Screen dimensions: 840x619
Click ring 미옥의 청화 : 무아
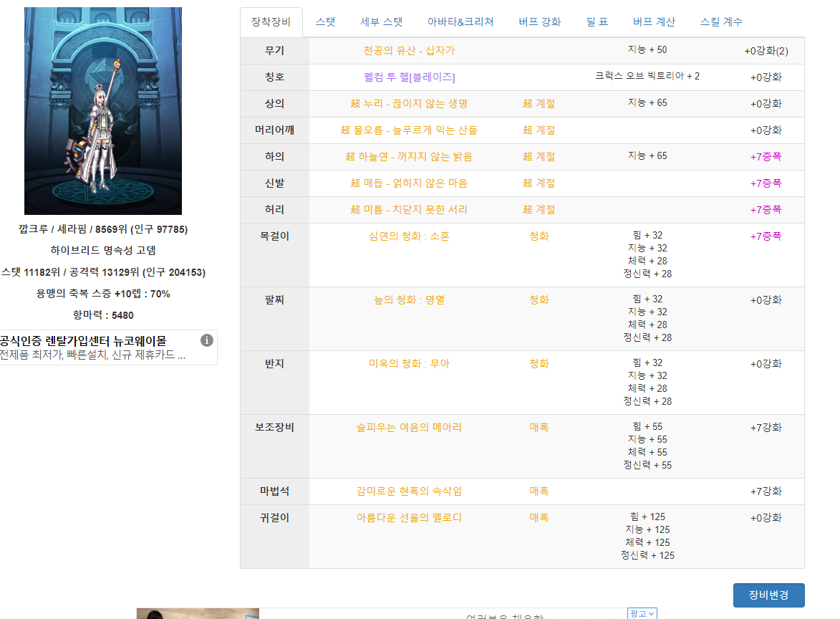click(409, 364)
